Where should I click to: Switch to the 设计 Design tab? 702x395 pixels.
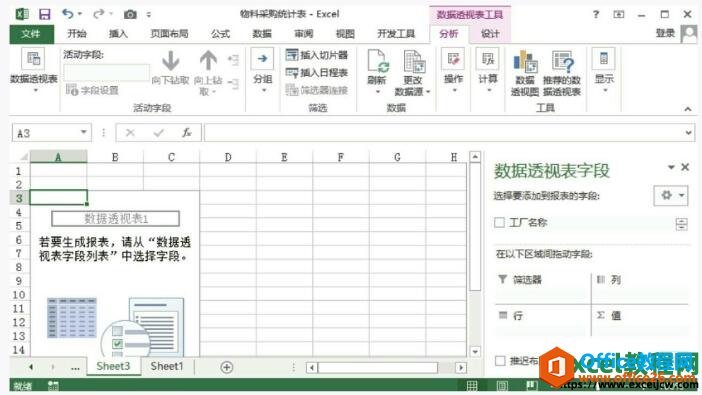coord(490,34)
